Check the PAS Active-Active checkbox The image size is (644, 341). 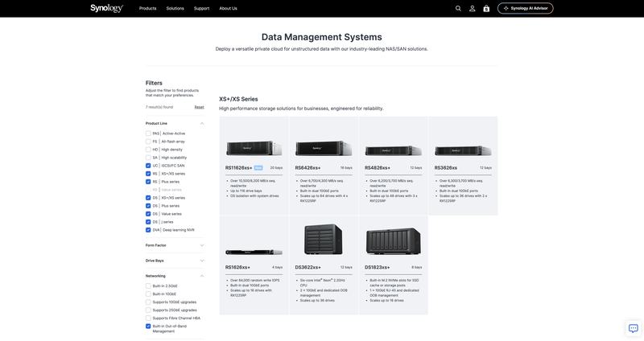(148, 134)
